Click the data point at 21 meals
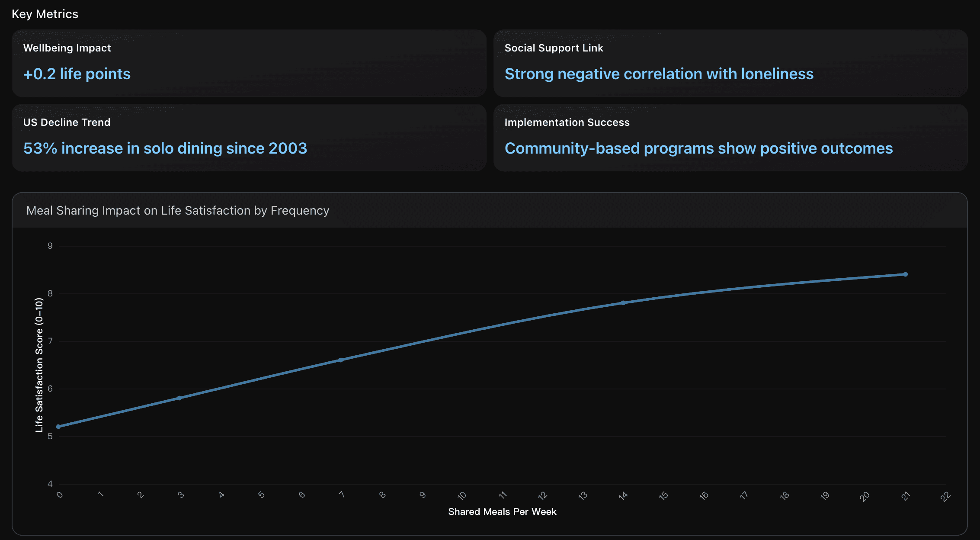Screen dimensions: 980x540 click(905, 274)
